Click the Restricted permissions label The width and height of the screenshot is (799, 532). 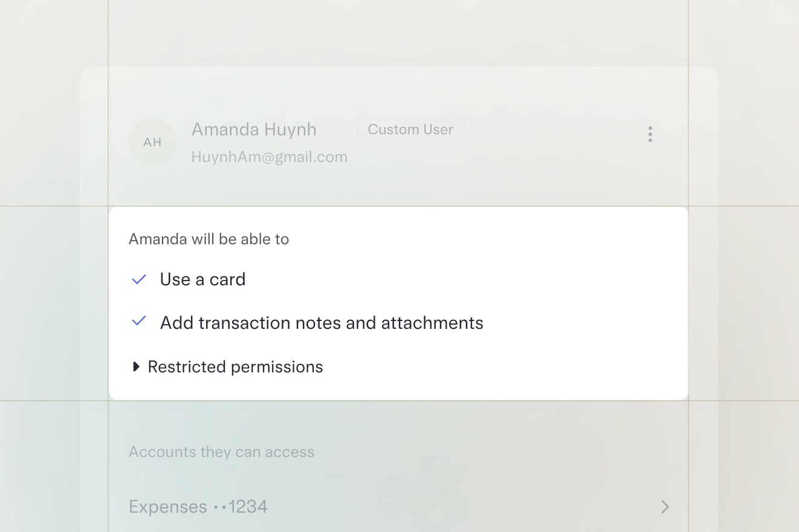coord(235,367)
